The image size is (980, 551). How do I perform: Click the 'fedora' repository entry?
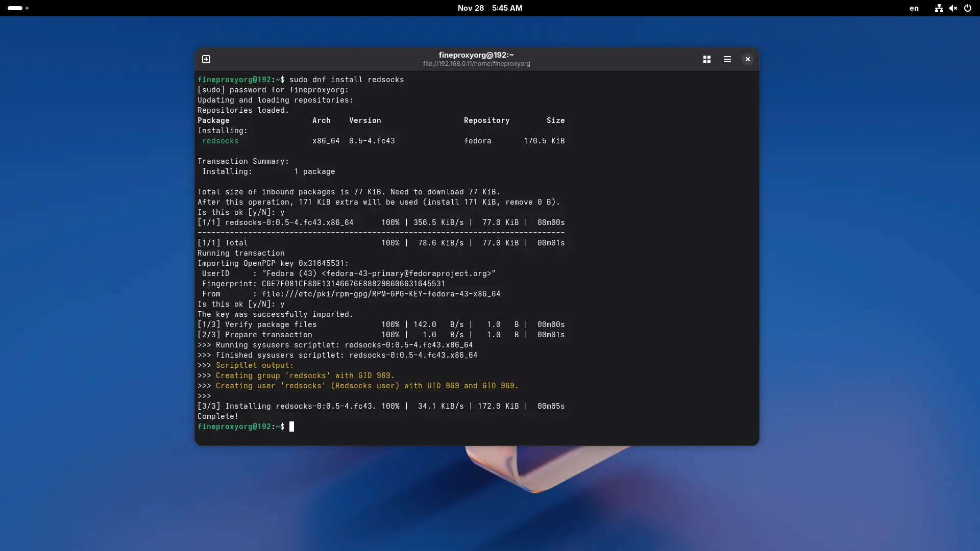(x=478, y=141)
